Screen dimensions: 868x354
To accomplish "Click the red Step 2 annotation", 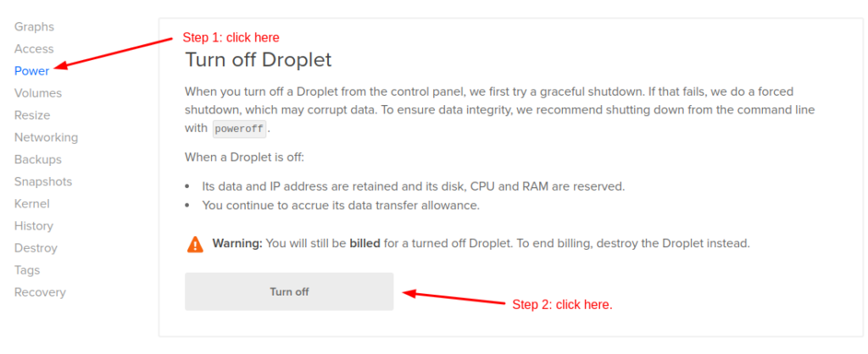I will (563, 305).
